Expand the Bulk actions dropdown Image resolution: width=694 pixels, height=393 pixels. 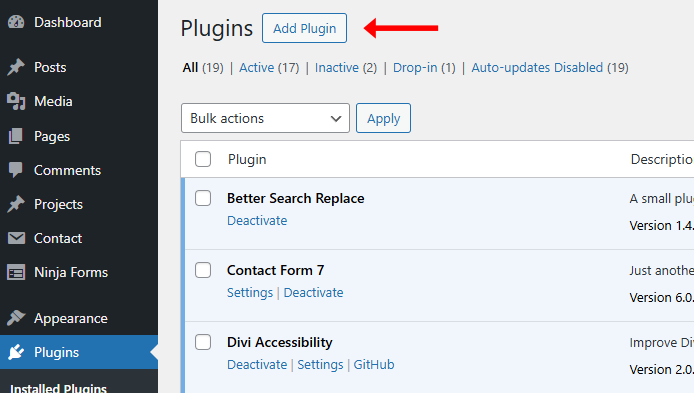tap(265, 118)
